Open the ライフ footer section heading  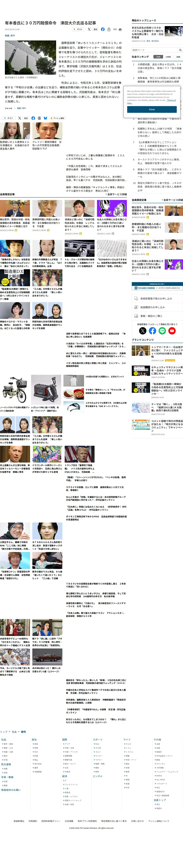pos(127,739)
